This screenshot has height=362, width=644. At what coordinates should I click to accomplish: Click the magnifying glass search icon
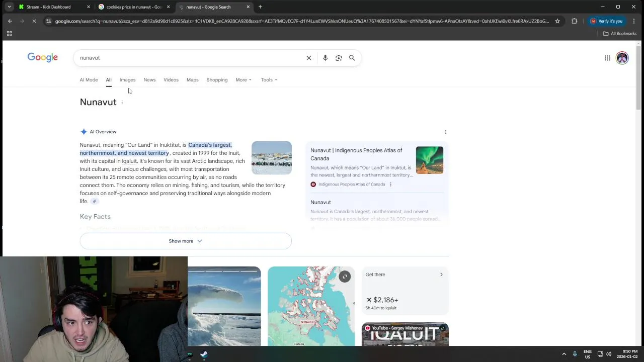[352, 58]
